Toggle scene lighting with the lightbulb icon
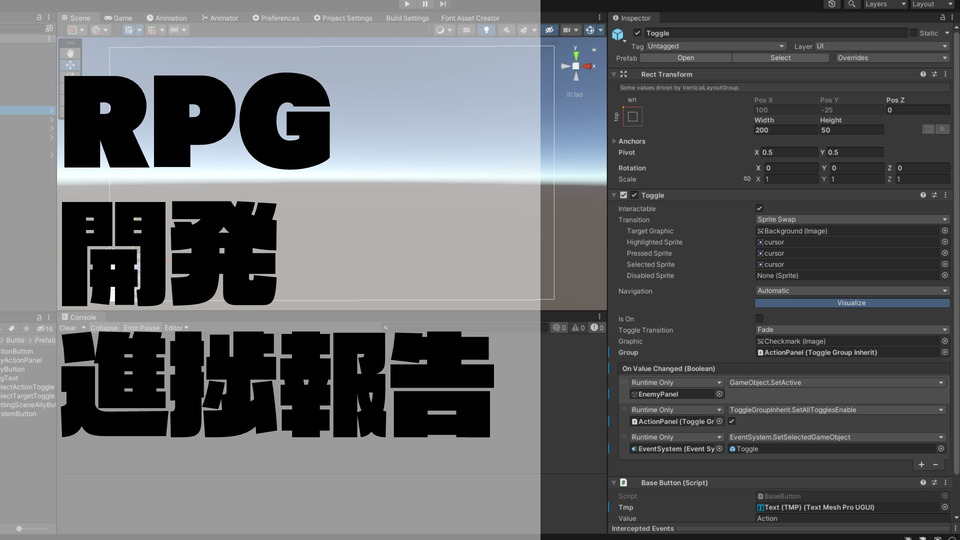Screen dimensions: 960x540 click(487, 30)
